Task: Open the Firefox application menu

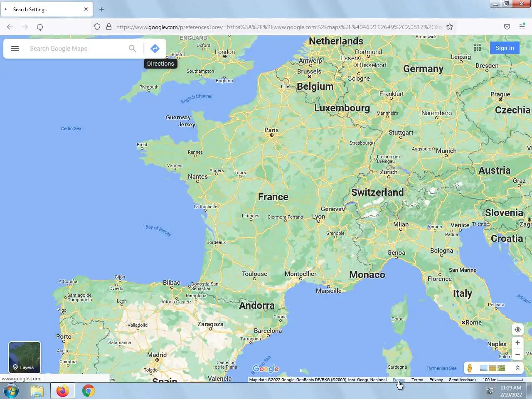Action: pos(522,27)
